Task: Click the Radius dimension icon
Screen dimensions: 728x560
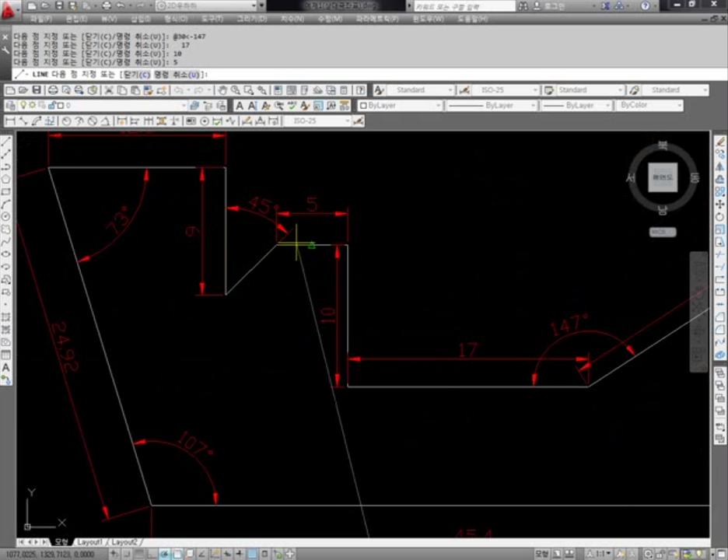Action: (x=66, y=121)
